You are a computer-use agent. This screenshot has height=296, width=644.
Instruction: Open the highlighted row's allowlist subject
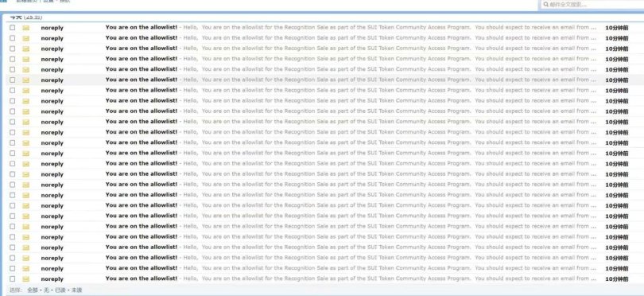click(142, 80)
